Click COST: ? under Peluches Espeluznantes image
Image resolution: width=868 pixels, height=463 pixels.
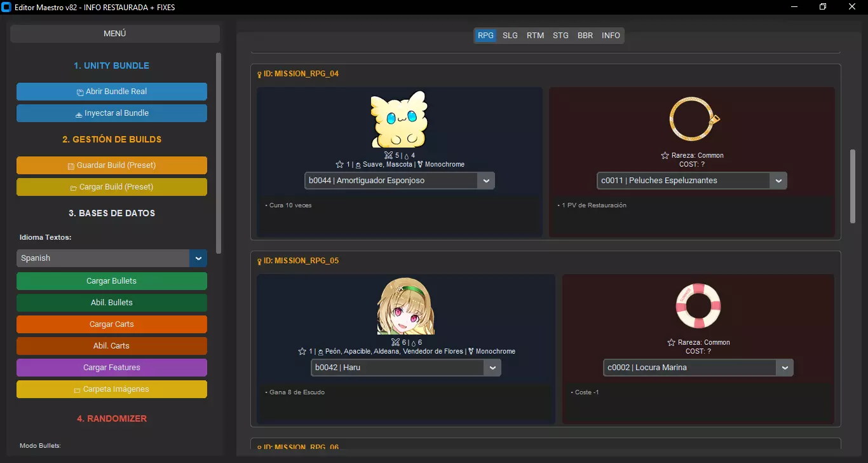coord(692,164)
